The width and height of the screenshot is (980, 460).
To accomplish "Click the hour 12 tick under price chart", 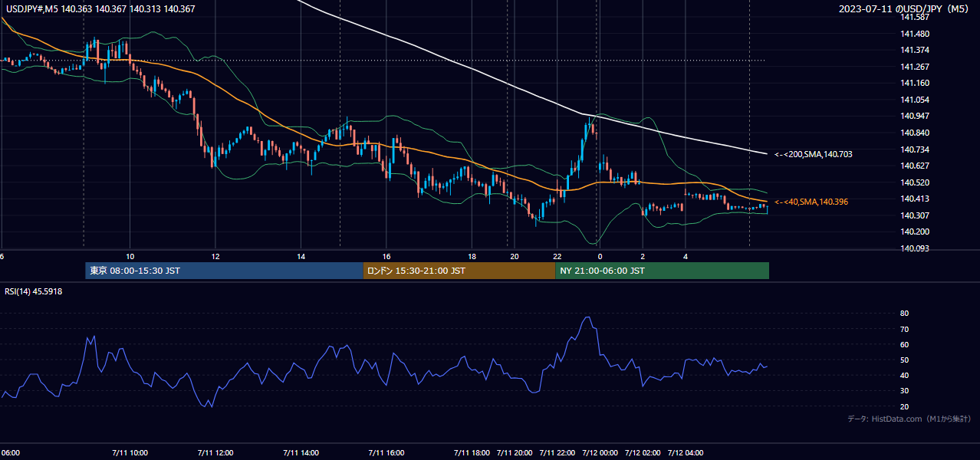I will tap(215, 256).
